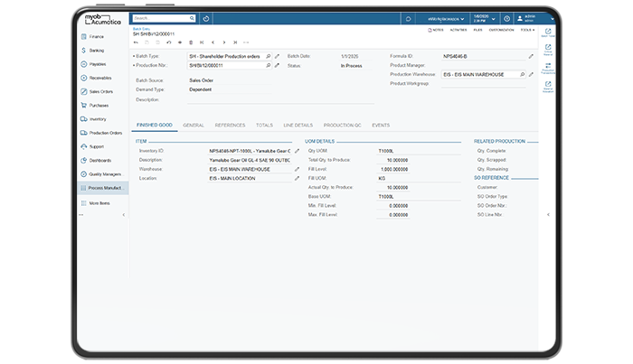Screen dimensions: 633x364
Task: Open the Files button
Action: [x=477, y=30]
